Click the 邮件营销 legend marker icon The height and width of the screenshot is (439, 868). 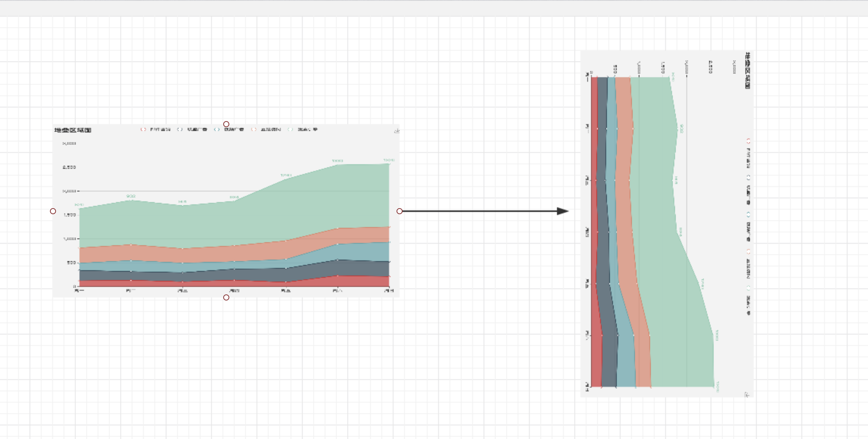point(143,129)
